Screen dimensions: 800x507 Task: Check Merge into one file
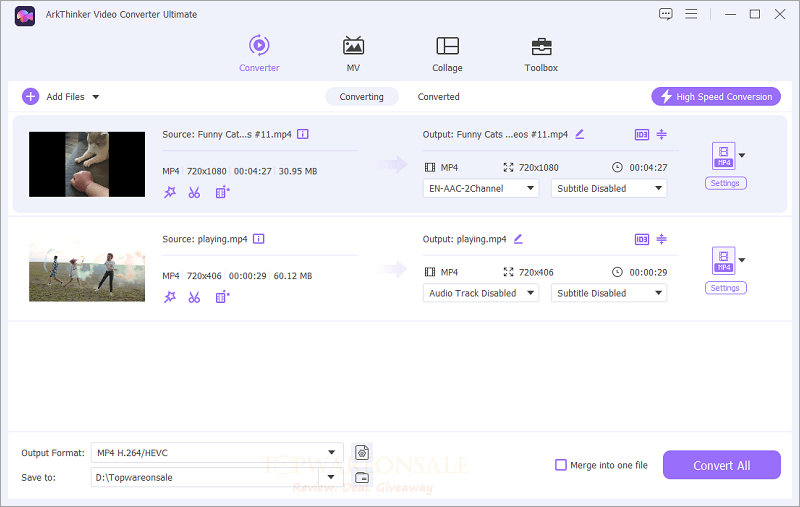[561, 465]
